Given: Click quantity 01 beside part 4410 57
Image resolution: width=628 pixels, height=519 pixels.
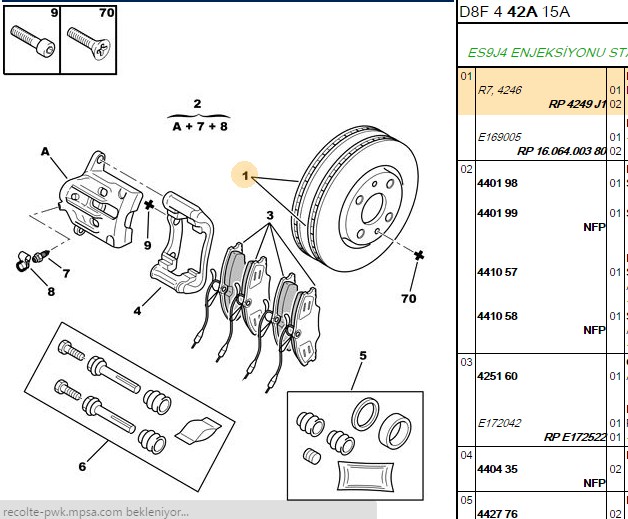Looking at the screenshot, I should coord(615,272).
